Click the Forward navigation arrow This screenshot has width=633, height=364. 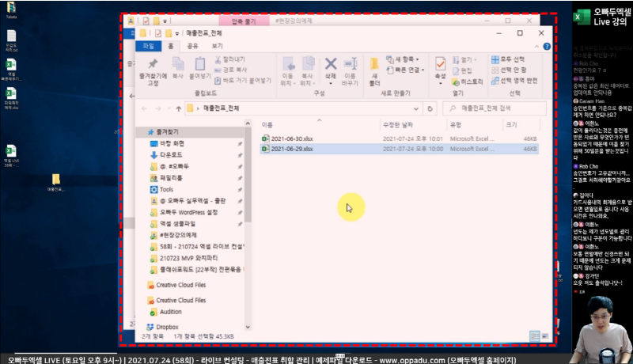[158, 108]
